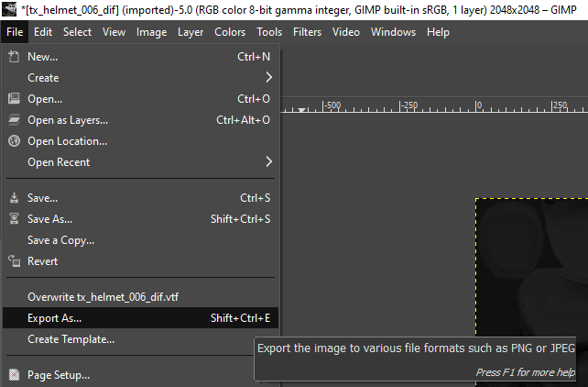Click the Open file icon
This screenshot has height=387, width=588.
click(14, 99)
